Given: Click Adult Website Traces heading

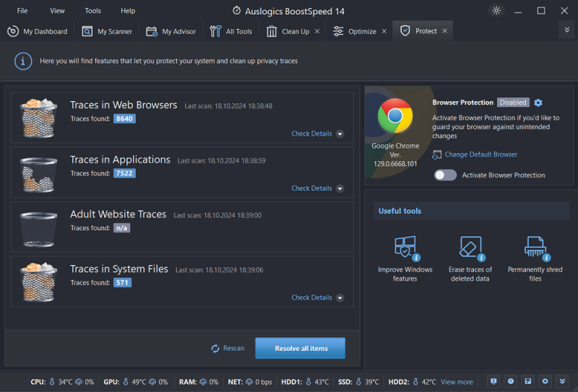Looking at the screenshot, I should pos(118,214).
